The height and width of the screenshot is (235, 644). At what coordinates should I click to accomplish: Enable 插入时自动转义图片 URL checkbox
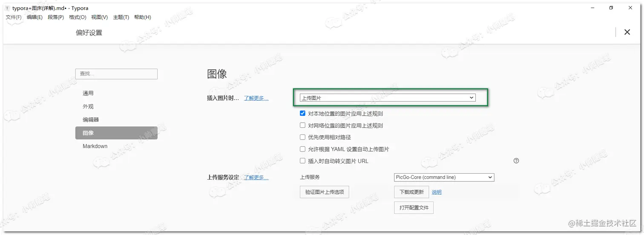coord(302,161)
